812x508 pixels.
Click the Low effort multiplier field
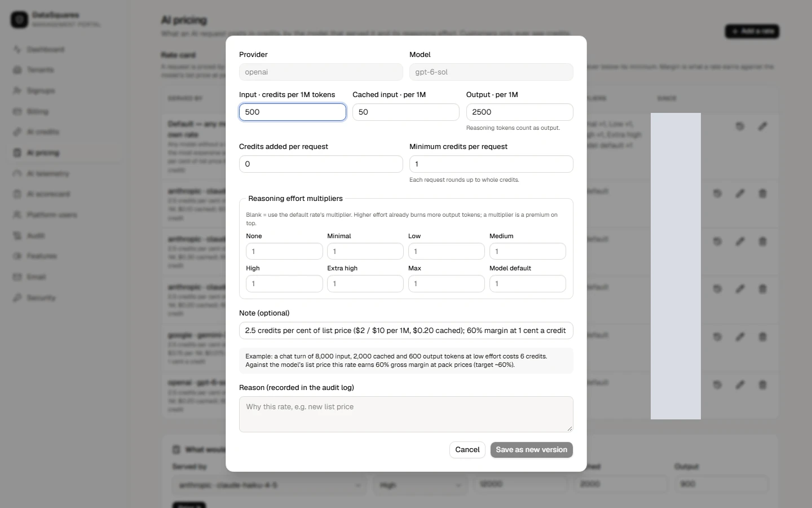click(447, 251)
